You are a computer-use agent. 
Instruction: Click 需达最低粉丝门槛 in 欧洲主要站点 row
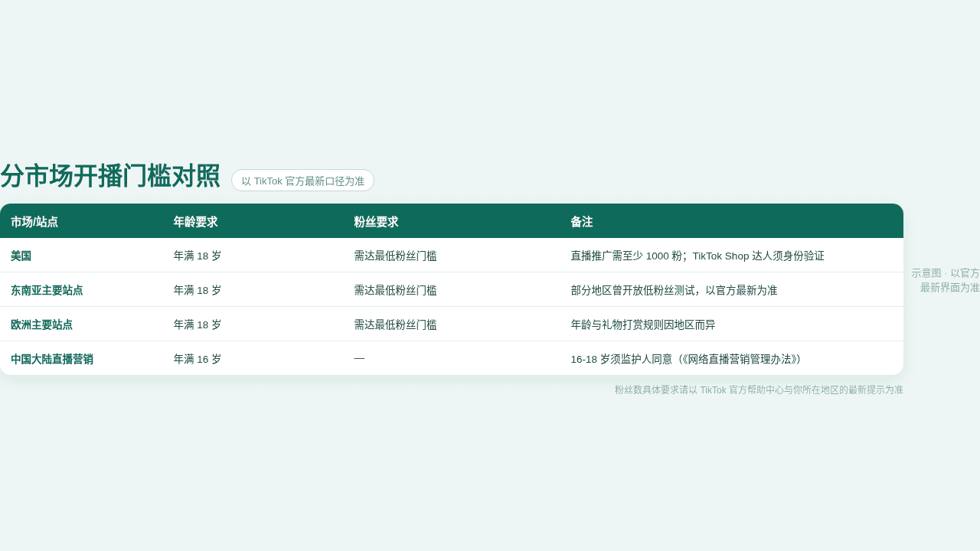pyautogui.click(x=395, y=324)
